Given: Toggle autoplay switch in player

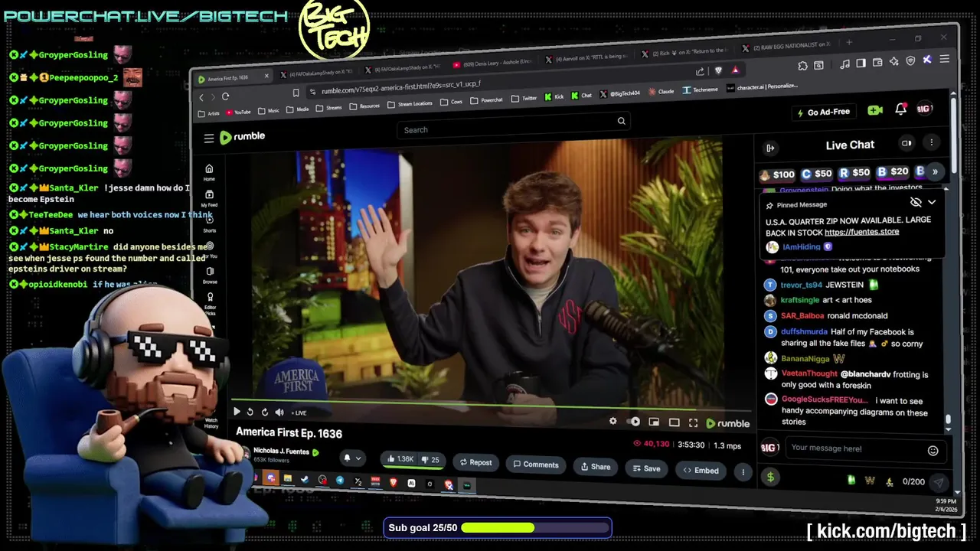Looking at the screenshot, I should point(634,422).
